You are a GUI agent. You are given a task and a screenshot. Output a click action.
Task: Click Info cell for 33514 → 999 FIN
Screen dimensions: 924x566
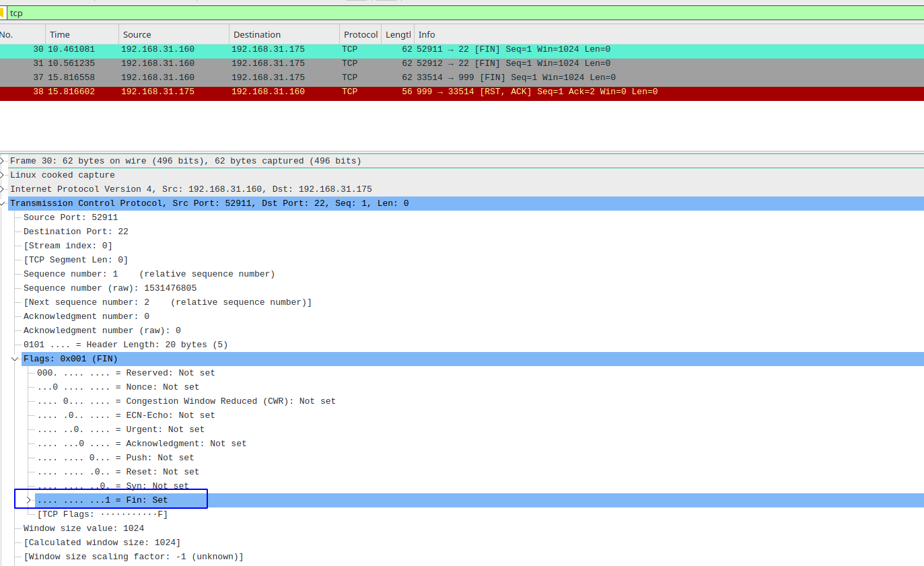[516, 77]
